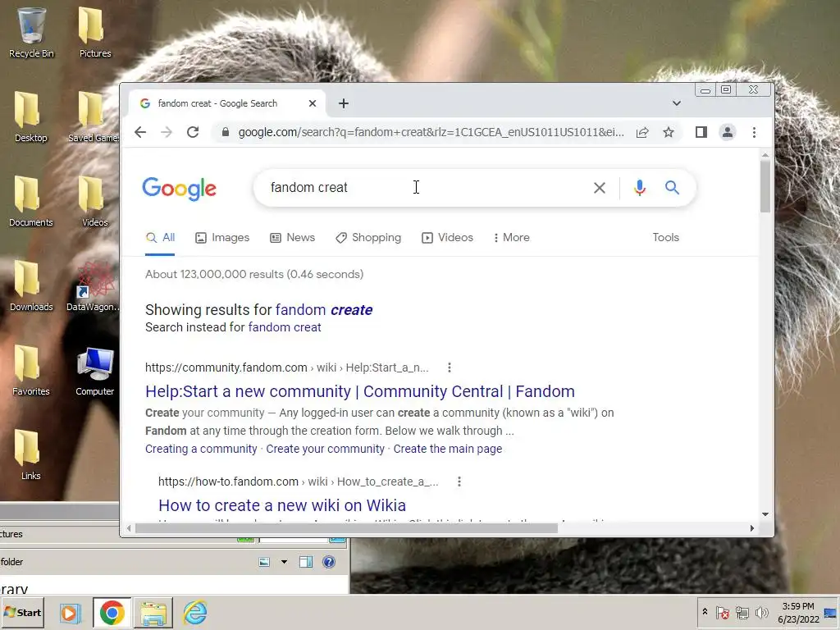The height and width of the screenshot is (630, 840).
Task: Open options for the how-to.fandom.com result
Action: 459,482
